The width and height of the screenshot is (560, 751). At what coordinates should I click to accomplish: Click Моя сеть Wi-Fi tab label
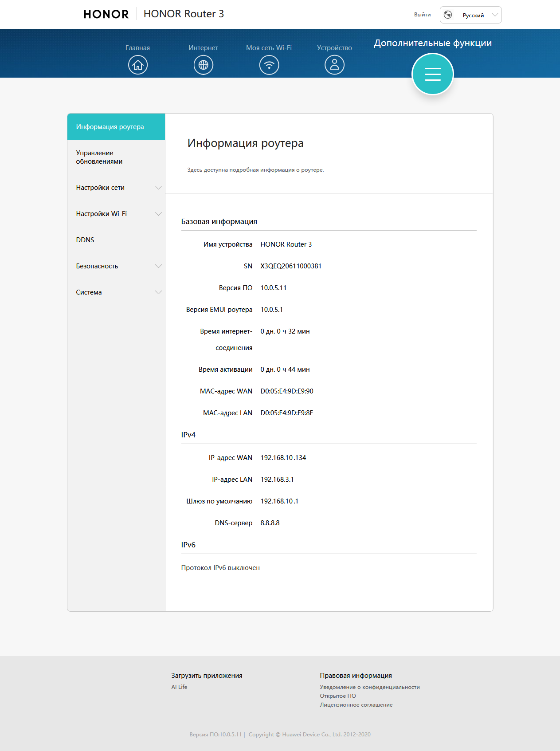(x=269, y=48)
